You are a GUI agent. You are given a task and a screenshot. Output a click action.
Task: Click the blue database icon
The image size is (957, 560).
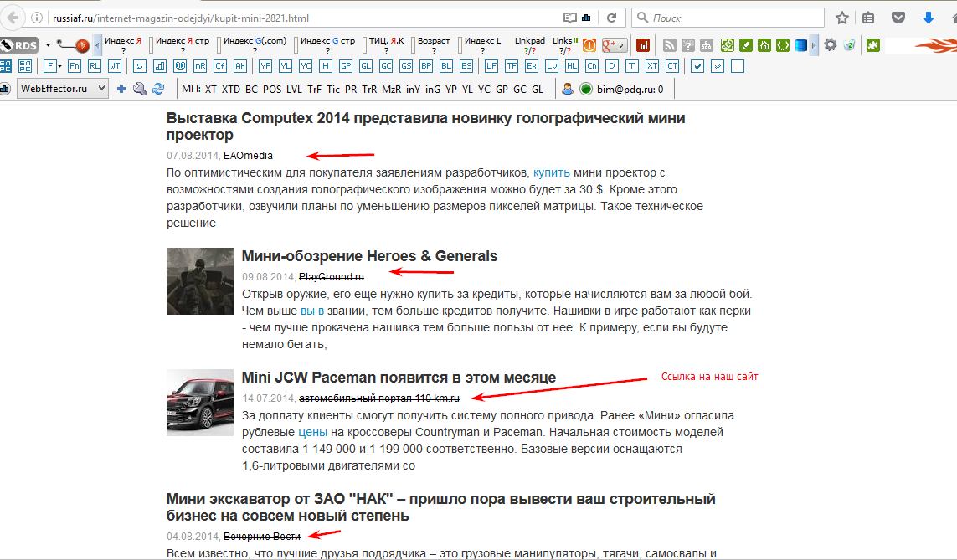click(x=801, y=45)
